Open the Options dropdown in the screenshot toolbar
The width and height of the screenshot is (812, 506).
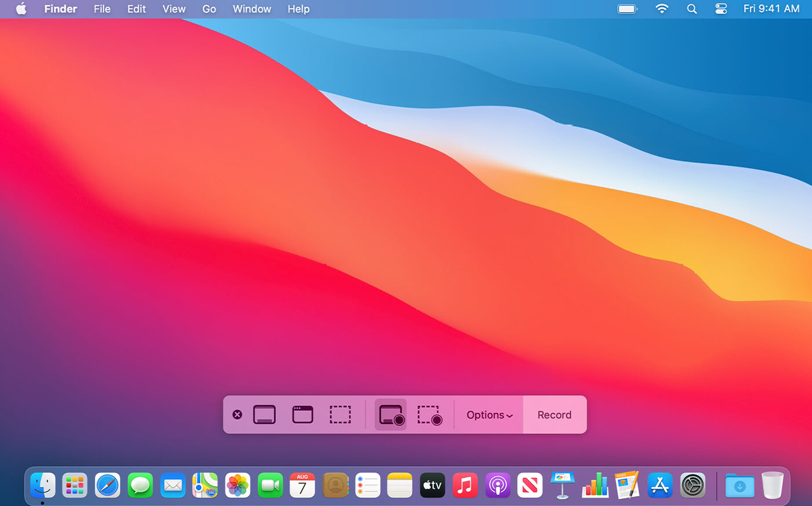click(x=488, y=415)
